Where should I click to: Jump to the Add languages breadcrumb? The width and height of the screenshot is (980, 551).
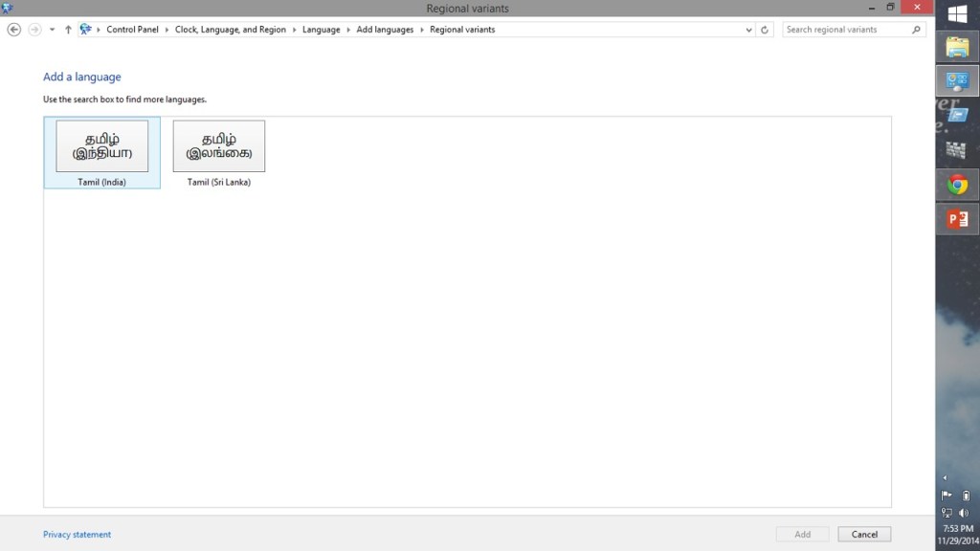(385, 30)
